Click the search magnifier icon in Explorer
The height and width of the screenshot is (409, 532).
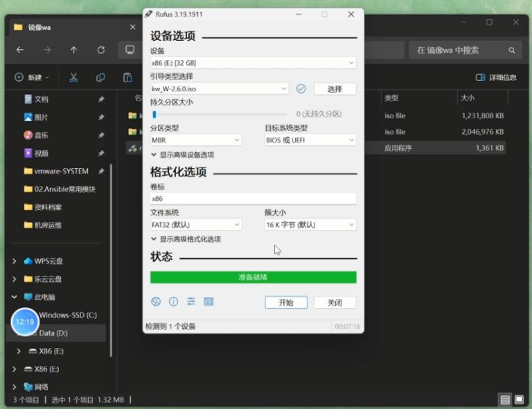(x=512, y=51)
